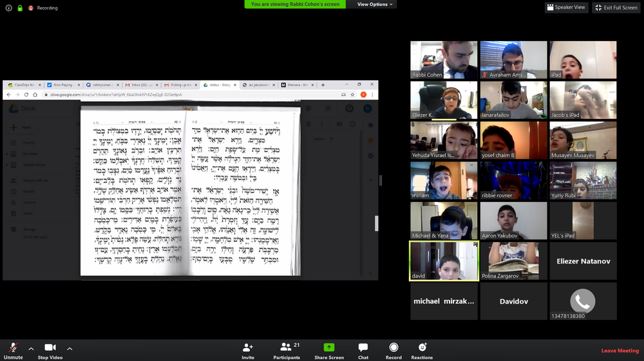Start Share Screen
Screen dimensions: 644x361
click(329, 351)
